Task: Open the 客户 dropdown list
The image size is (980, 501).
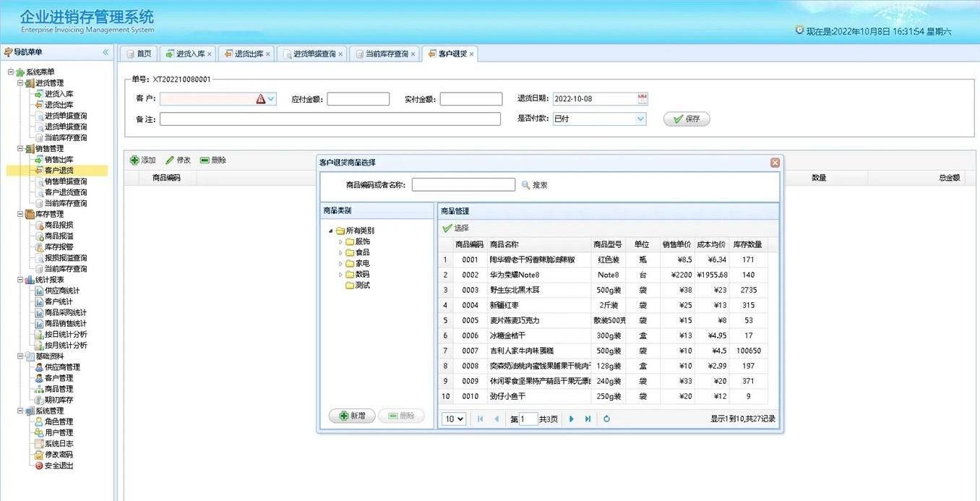Action: tap(272, 99)
